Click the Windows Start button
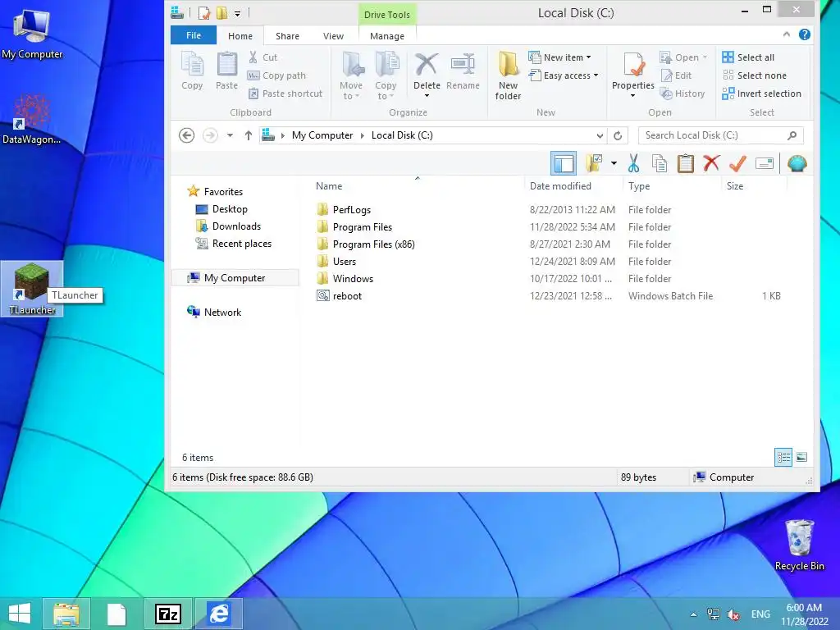The width and height of the screenshot is (840, 630). pos(20,614)
